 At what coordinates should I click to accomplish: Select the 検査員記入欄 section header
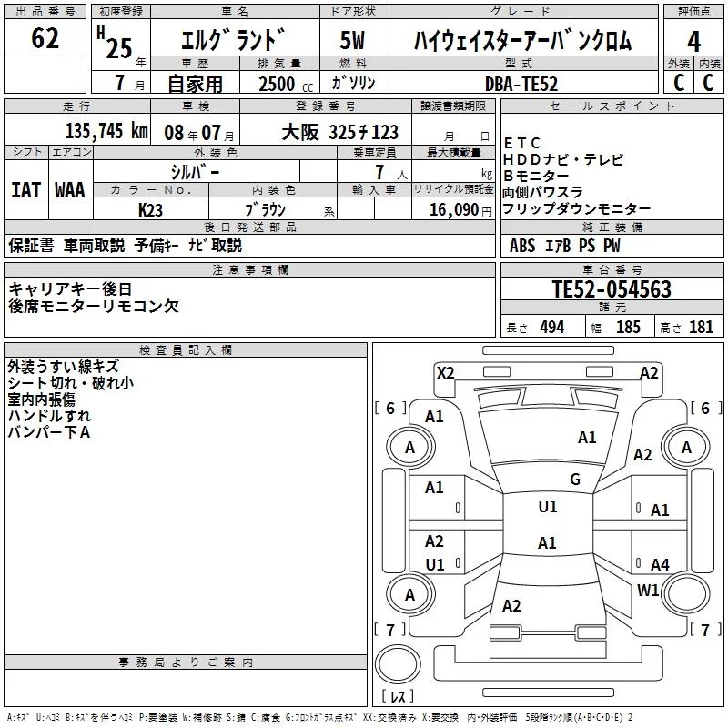point(186,350)
